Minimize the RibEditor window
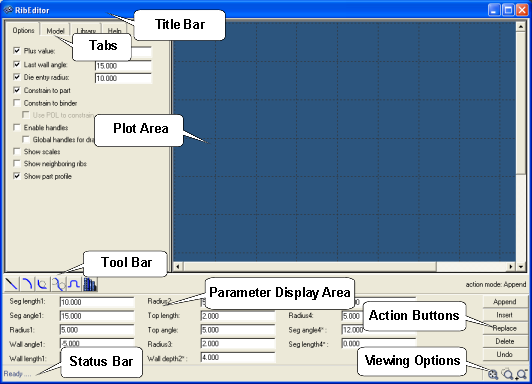The height and width of the screenshot is (384, 532). point(494,10)
